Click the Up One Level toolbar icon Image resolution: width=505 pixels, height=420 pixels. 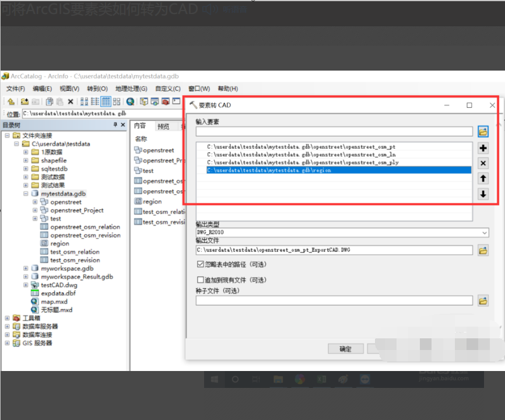pyautogui.click(x=11, y=101)
